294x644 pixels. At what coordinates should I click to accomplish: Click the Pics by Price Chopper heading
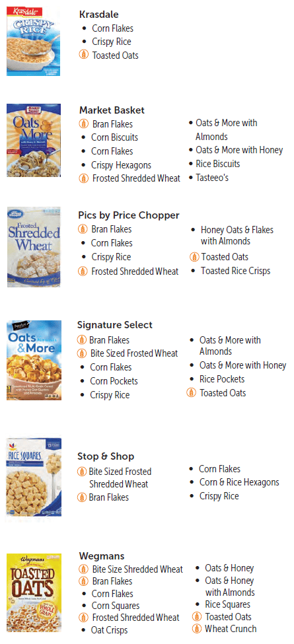point(129,215)
